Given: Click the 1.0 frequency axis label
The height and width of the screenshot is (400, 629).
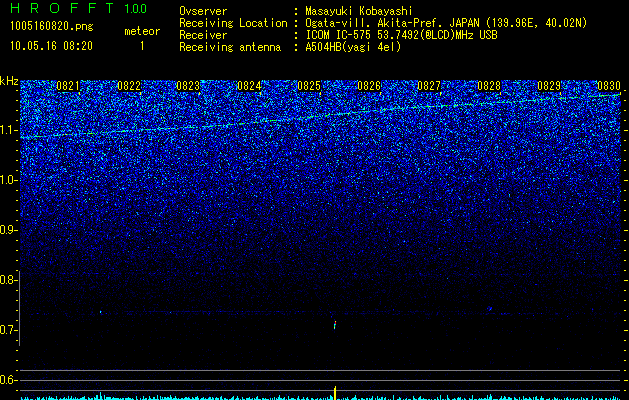Looking at the screenshot, I should pyautogui.click(x=9, y=180).
